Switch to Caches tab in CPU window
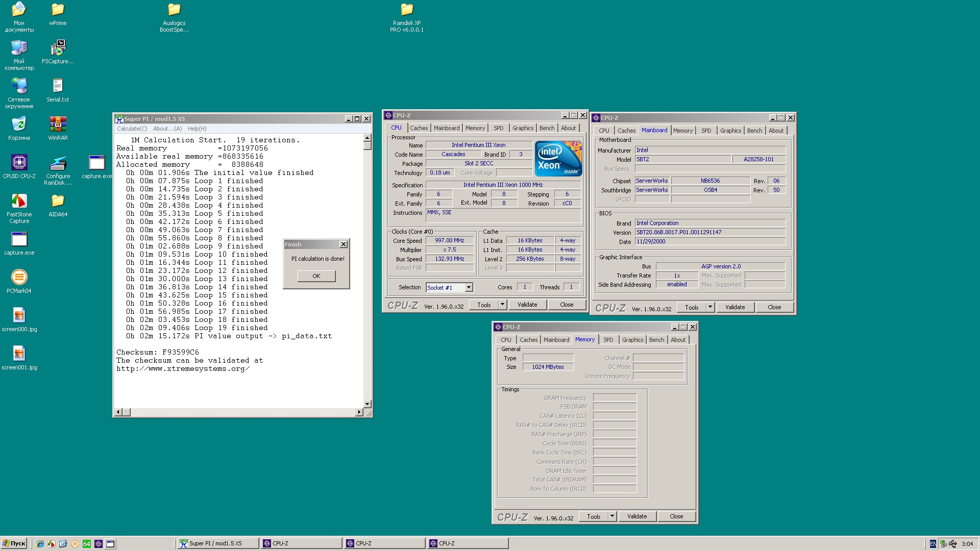This screenshot has height=551, width=980. tap(419, 128)
